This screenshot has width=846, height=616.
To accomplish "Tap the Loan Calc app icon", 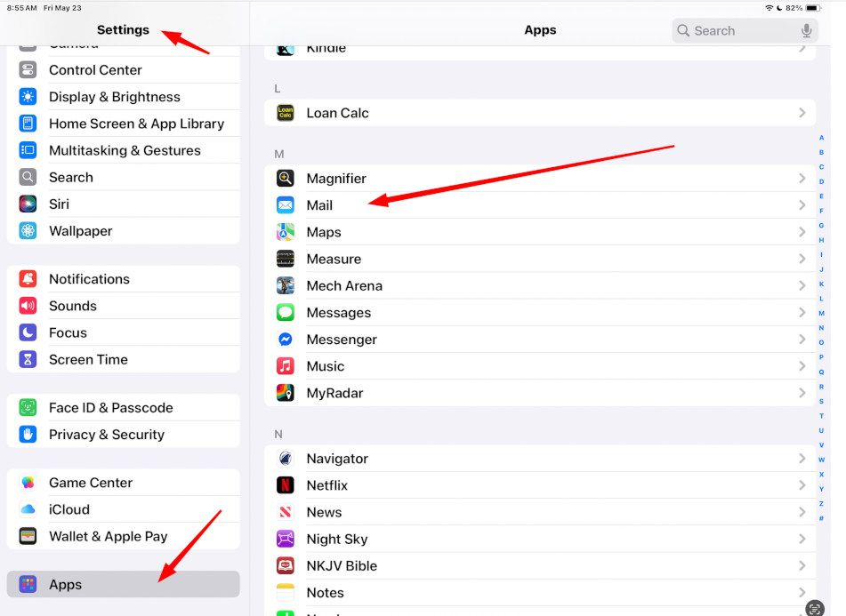I will [286, 113].
